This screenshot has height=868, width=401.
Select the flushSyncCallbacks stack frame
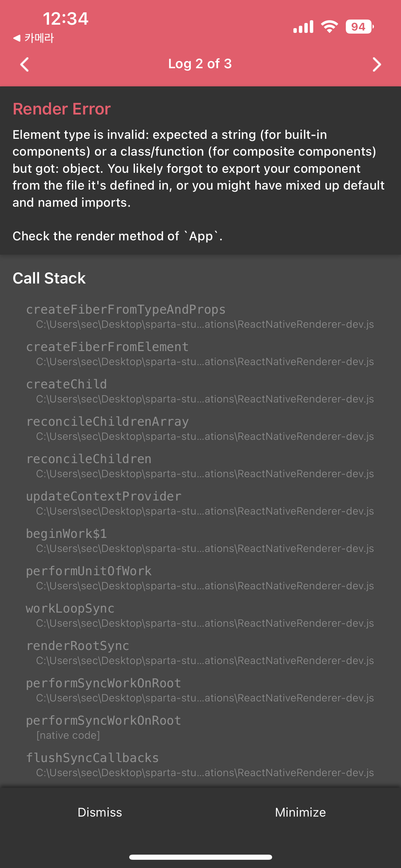(x=200, y=764)
